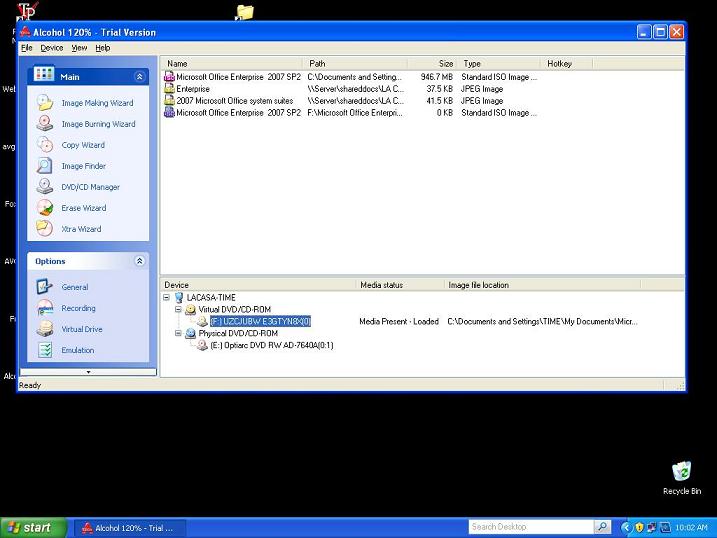This screenshot has height=538, width=717.
Task: Open Recording options icon
Action: click(45, 308)
